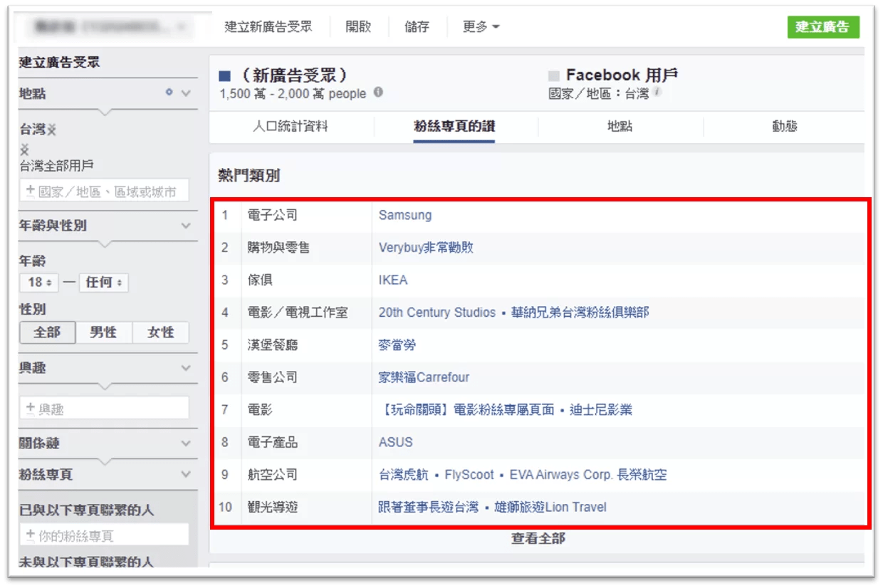This screenshot has height=588, width=883.
Task: Click the 你的粉絲專頁 input field
Action: pos(105,535)
